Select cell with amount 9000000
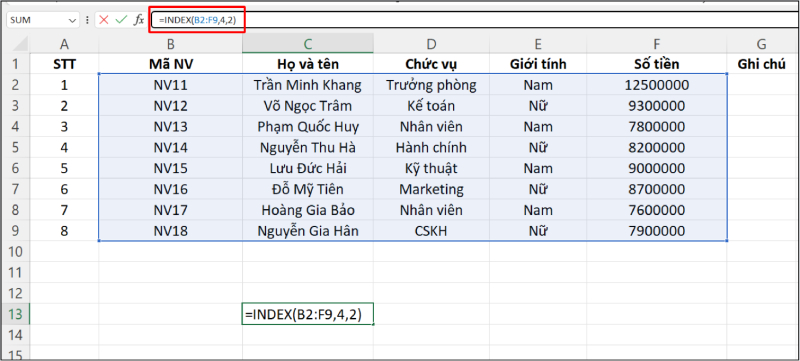The width and height of the screenshot is (800, 361). [657, 168]
